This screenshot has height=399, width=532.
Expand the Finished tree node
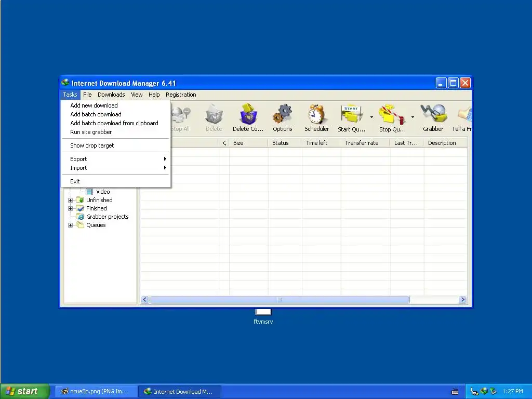coord(70,209)
